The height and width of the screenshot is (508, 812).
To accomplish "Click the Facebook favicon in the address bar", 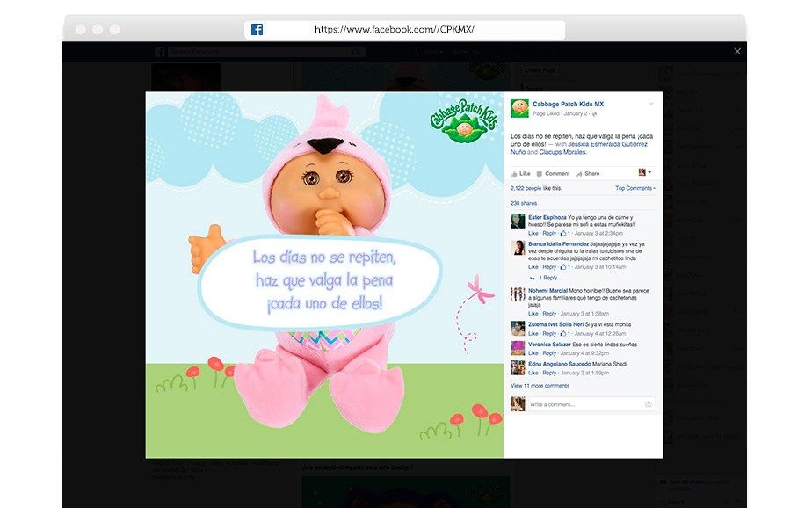I will (257, 30).
